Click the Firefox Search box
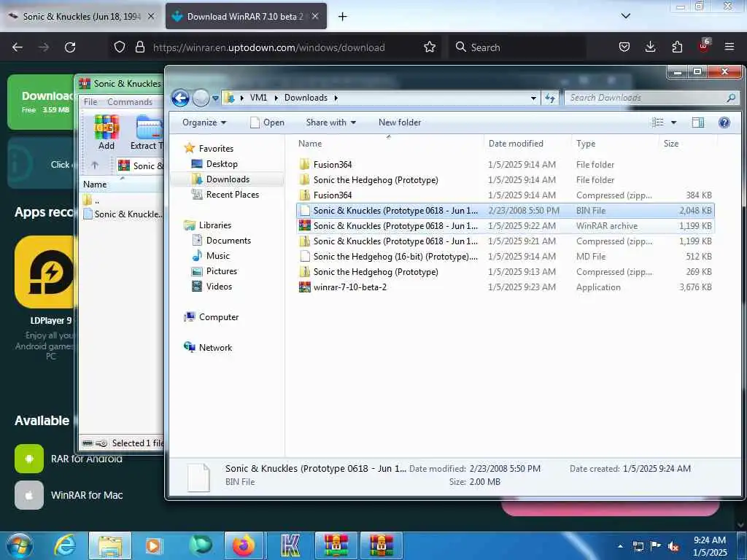747x560 pixels. point(517,47)
